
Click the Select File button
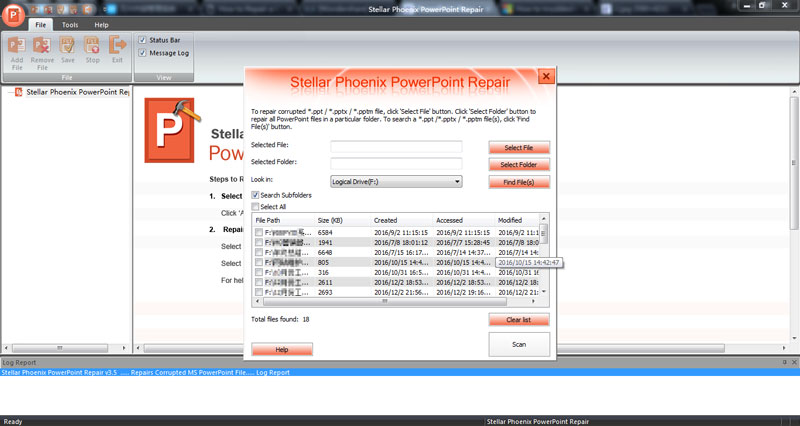[x=519, y=147]
